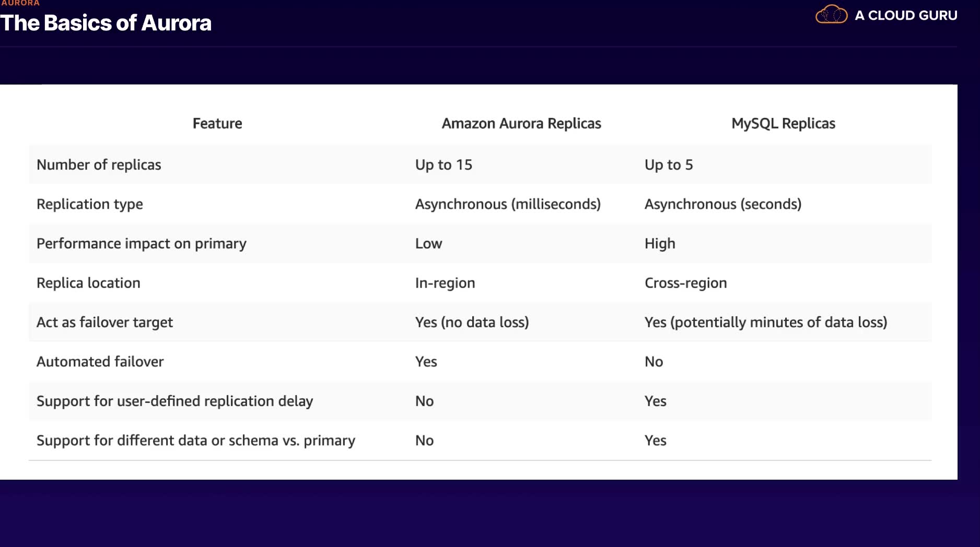Click the A Cloud Guru cloud logo icon
980x547 pixels.
(x=831, y=15)
